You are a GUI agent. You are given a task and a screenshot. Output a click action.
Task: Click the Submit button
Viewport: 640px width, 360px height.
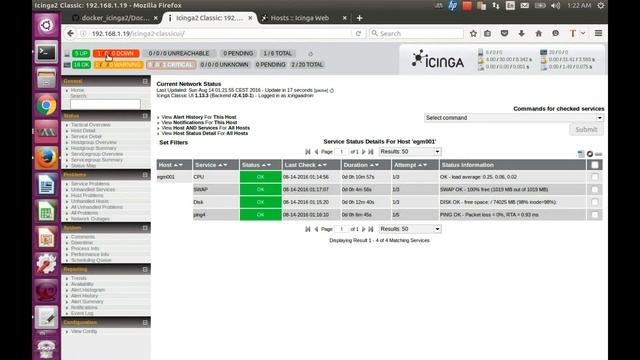pyautogui.click(x=586, y=129)
